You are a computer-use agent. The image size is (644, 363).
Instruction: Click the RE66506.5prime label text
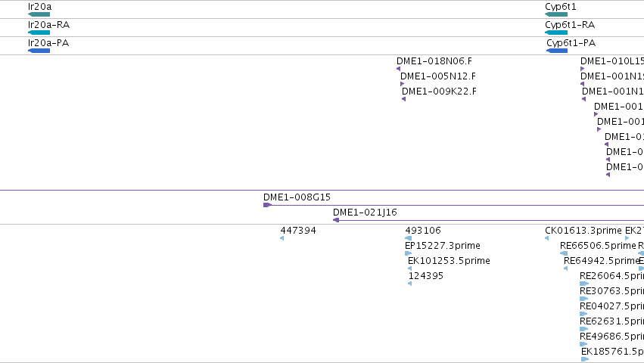598,246
